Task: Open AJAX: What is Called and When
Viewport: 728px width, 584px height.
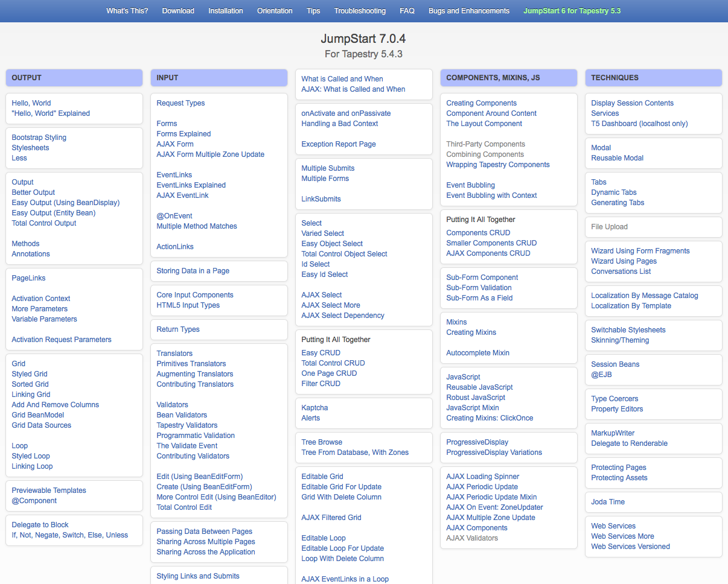Action: click(353, 89)
